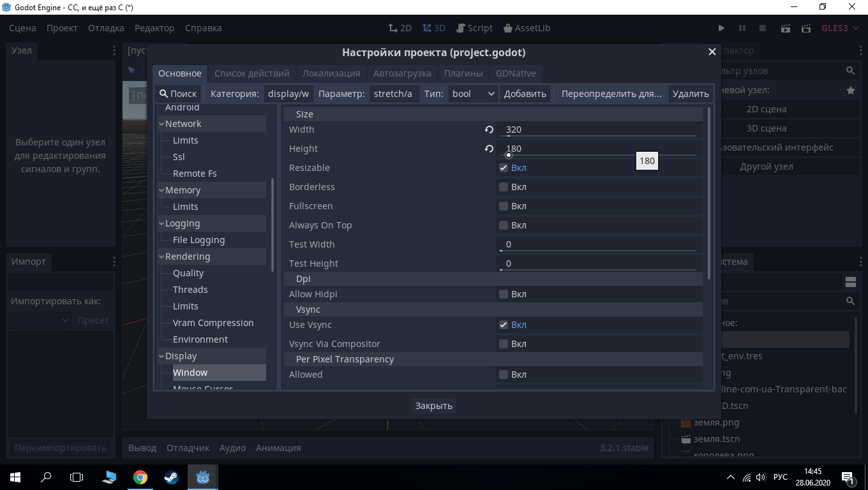Enable the Fullscreen checkbox

pyautogui.click(x=504, y=206)
